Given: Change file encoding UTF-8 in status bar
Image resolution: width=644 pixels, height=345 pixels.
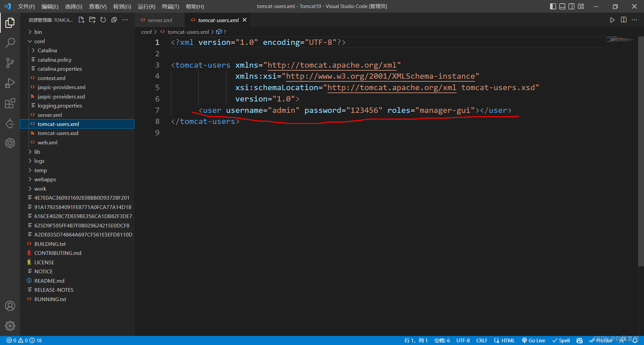Looking at the screenshot, I should [x=463, y=340].
